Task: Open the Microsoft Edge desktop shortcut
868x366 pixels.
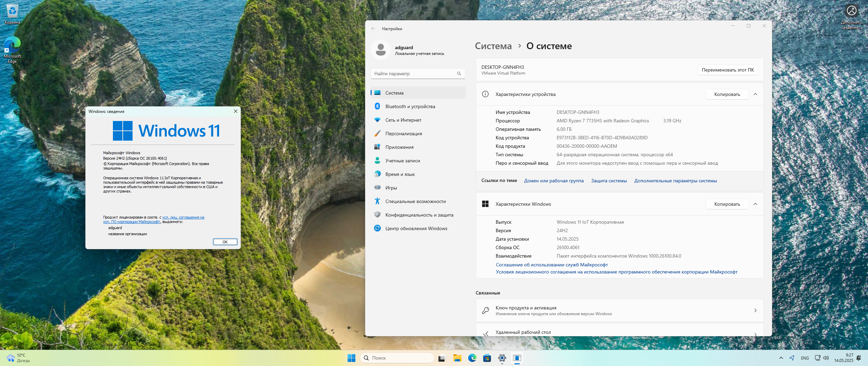Action: click(x=13, y=49)
